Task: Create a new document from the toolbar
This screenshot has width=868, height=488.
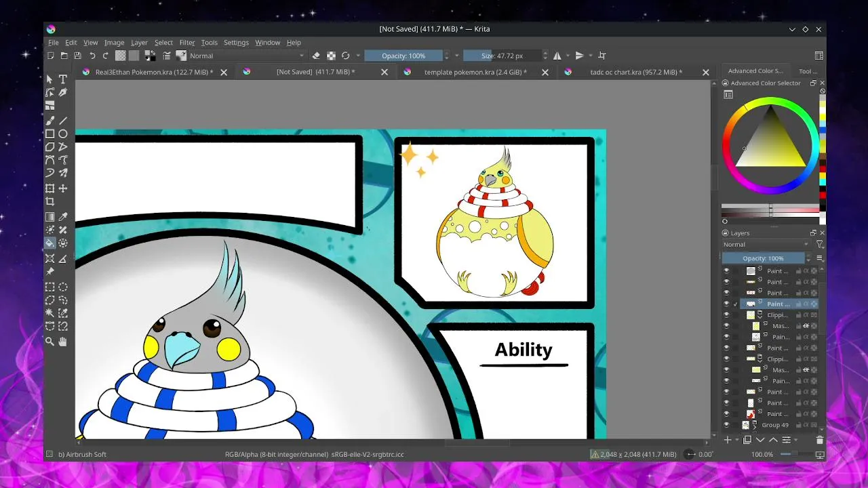Action: tap(51, 56)
